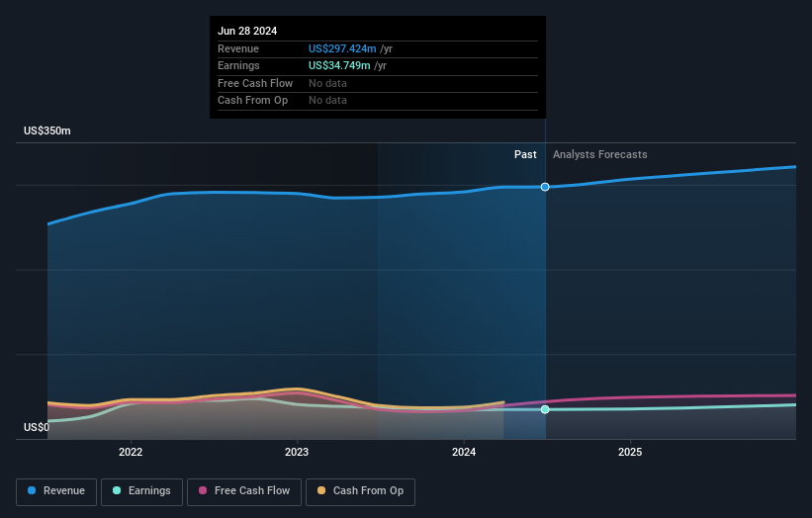Screen dimensions: 812x518
Task: Click the US$34.749m earnings value in tooltip
Action: point(339,65)
